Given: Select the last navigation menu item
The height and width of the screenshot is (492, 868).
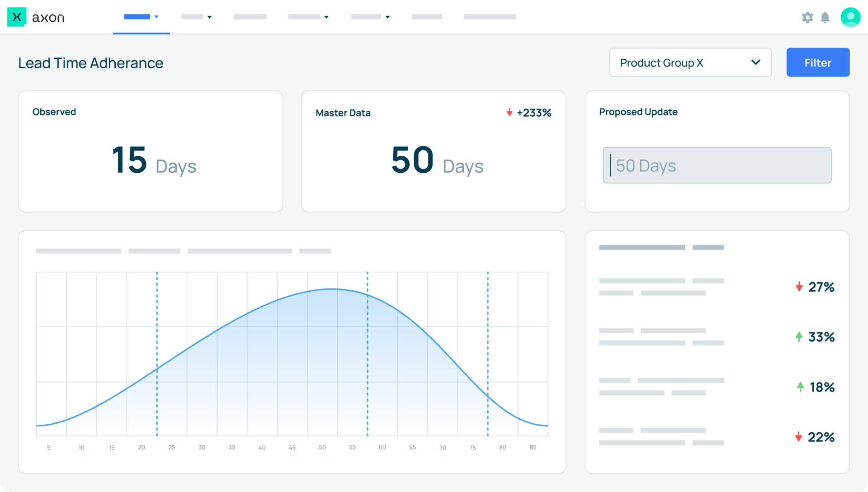Looking at the screenshot, I should point(490,17).
